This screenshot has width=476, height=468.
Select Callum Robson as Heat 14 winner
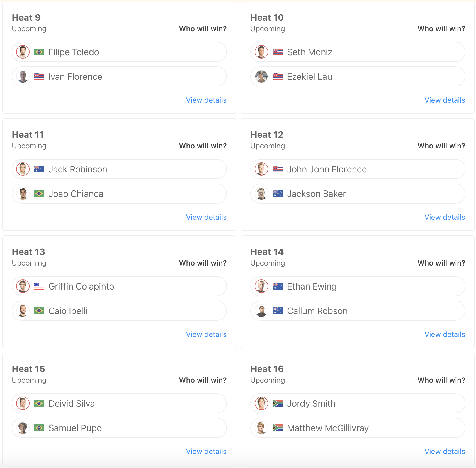click(358, 311)
